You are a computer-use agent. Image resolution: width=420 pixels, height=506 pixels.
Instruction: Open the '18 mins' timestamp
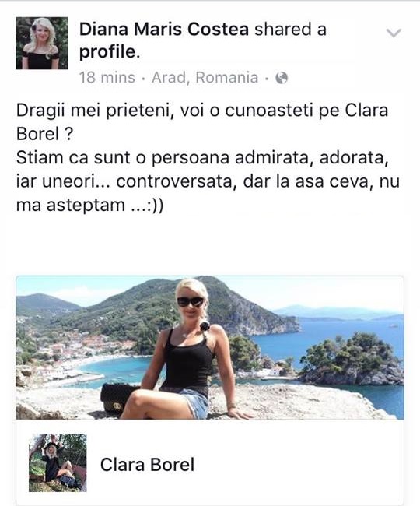[x=107, y=78]
